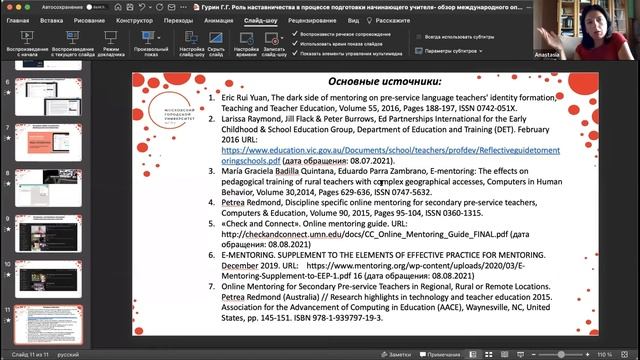Select slide 8 thumbnail

point(48,188)
